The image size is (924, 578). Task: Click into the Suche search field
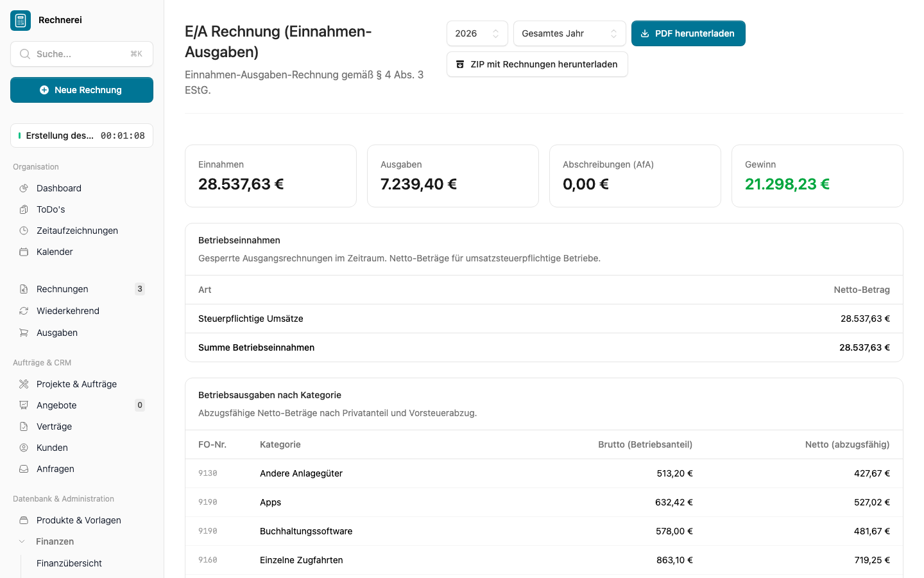pyautogui.click(x=81, y=54)
